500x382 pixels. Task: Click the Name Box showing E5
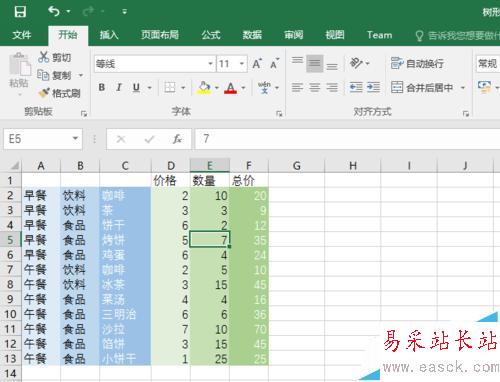pos(37,139)
